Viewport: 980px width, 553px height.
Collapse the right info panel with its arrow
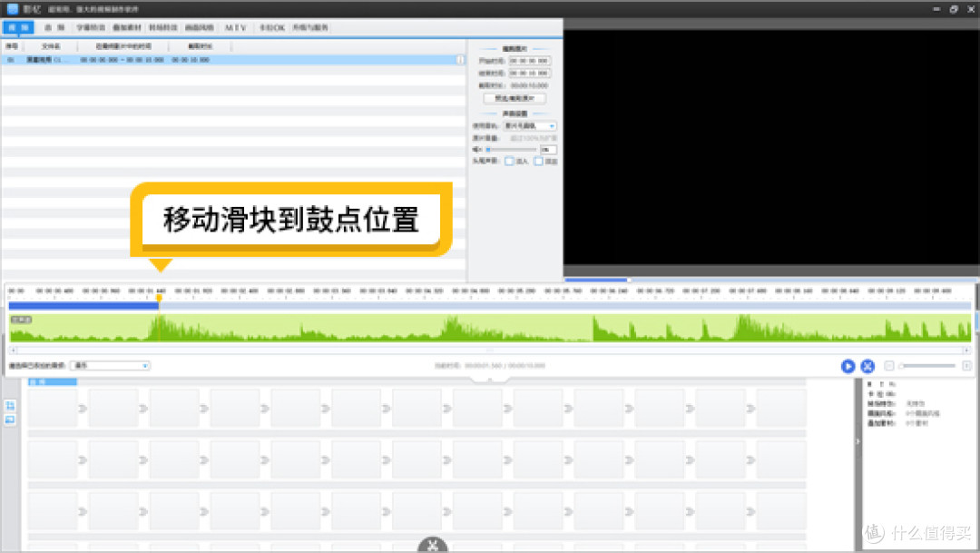click(857, 441)
